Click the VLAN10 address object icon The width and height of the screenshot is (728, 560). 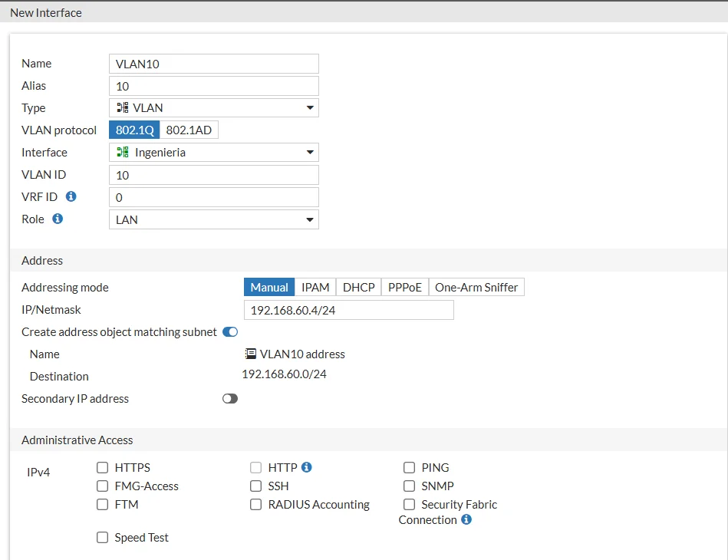coord(251,354)
